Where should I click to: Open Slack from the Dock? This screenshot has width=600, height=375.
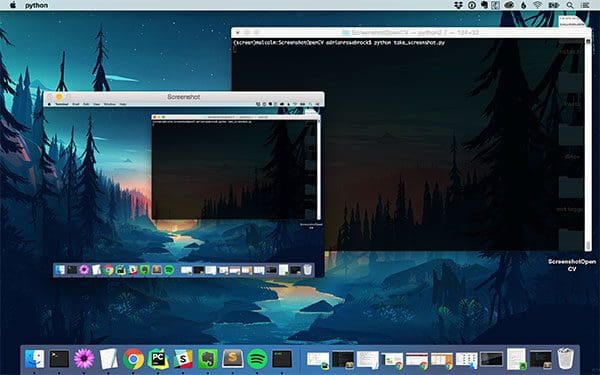click(183, 359)
